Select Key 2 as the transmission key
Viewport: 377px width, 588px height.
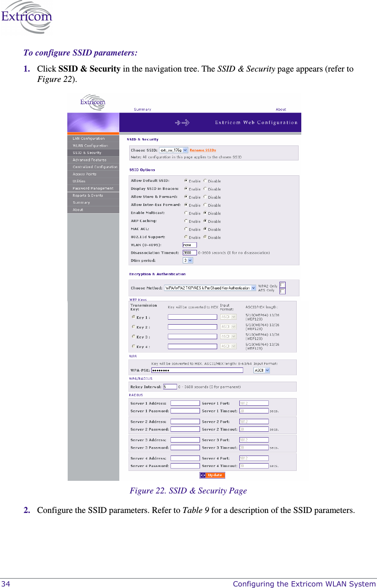[134, 327]
